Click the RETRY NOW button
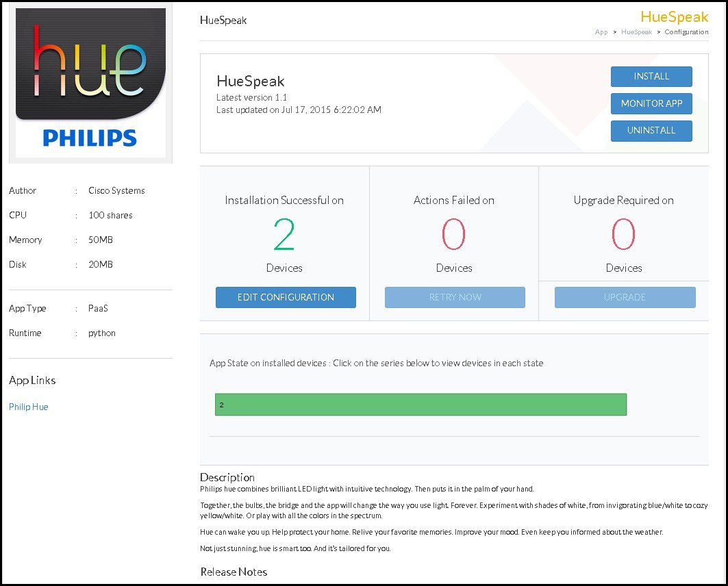The width and height of the screenshot is (728, 586). click(455, 297)
